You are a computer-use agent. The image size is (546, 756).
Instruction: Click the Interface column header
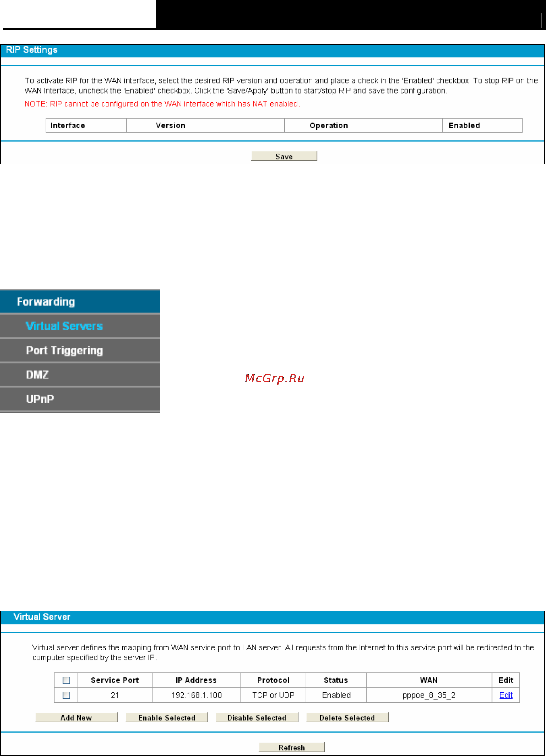tap(86, 125)
